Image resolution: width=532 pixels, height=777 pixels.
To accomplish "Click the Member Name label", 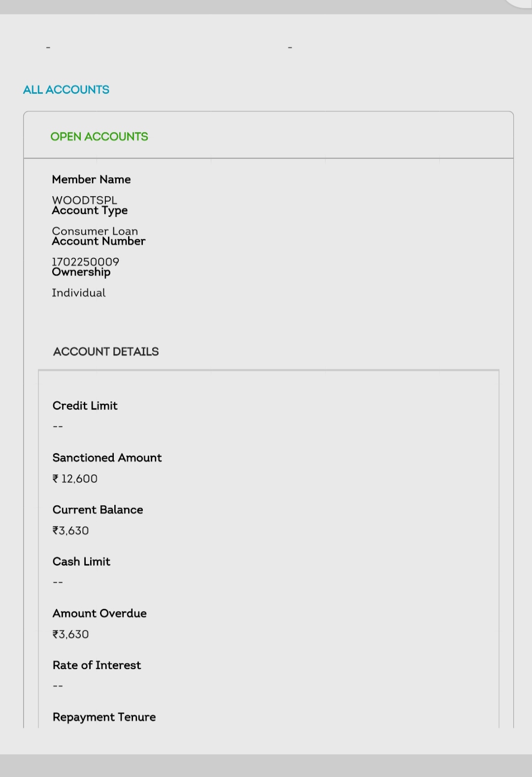I will click(x=91, y=179).
